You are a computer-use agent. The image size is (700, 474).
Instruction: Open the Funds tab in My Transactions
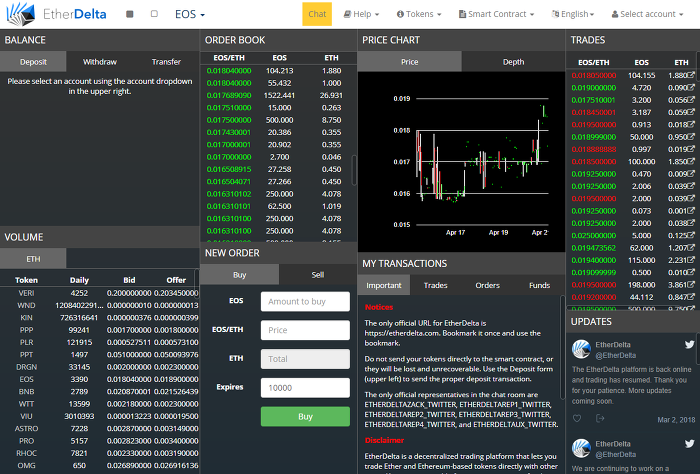[x=539, y=285]
